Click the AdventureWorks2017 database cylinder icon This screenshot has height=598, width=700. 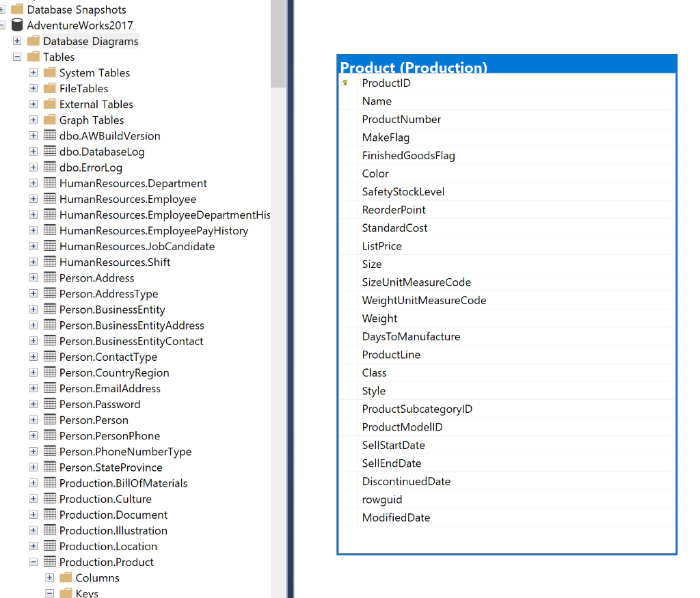pos(17,25)
